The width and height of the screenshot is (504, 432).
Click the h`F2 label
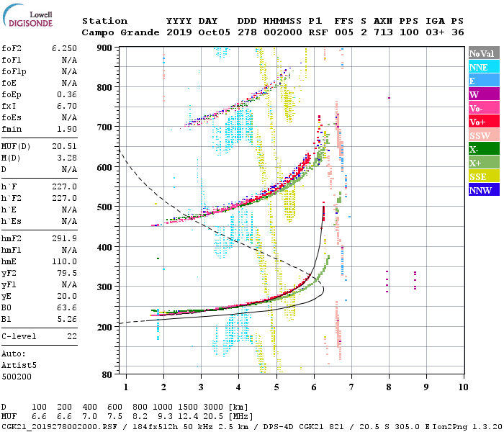[x=12, y=198]
